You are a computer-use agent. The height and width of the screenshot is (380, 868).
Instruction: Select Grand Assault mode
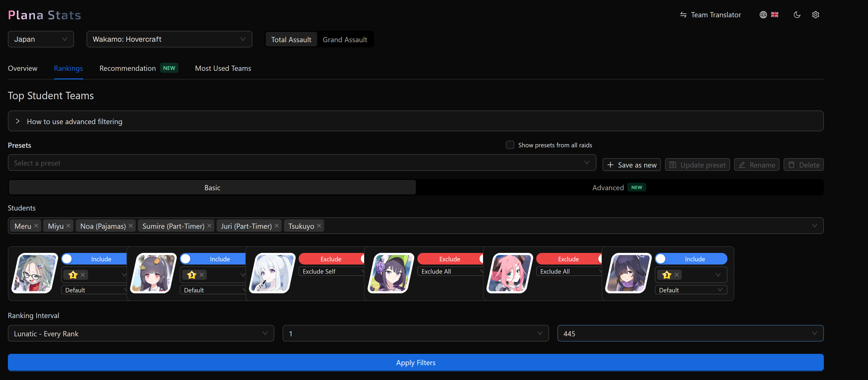point(345,39)
